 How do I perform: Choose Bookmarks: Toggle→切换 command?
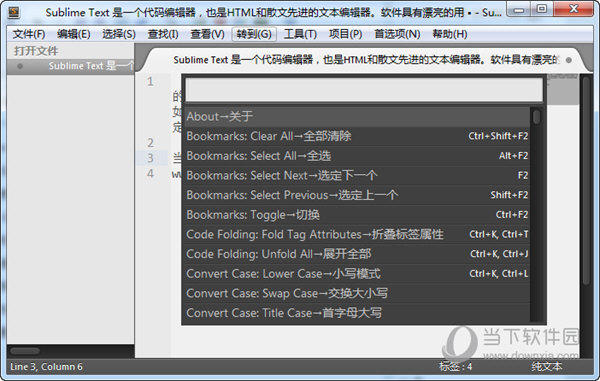click(x=357, y=215)
